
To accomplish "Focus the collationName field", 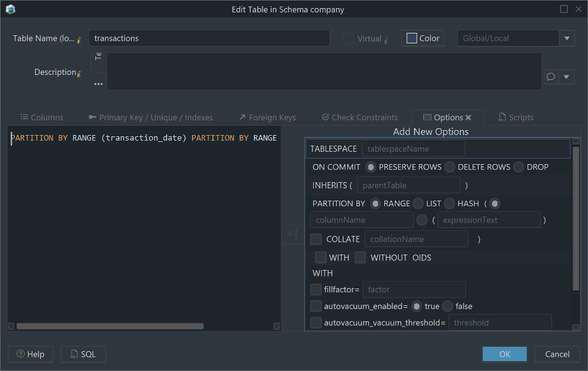I will click(x=417, y=239).
